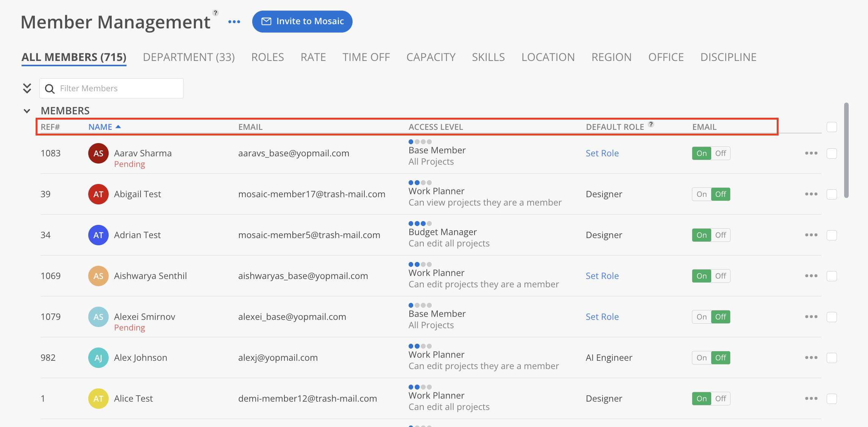The image size is (868, 427).
Task: Click Alex Johnson's AJ avatar
Action: pos(98,358)
